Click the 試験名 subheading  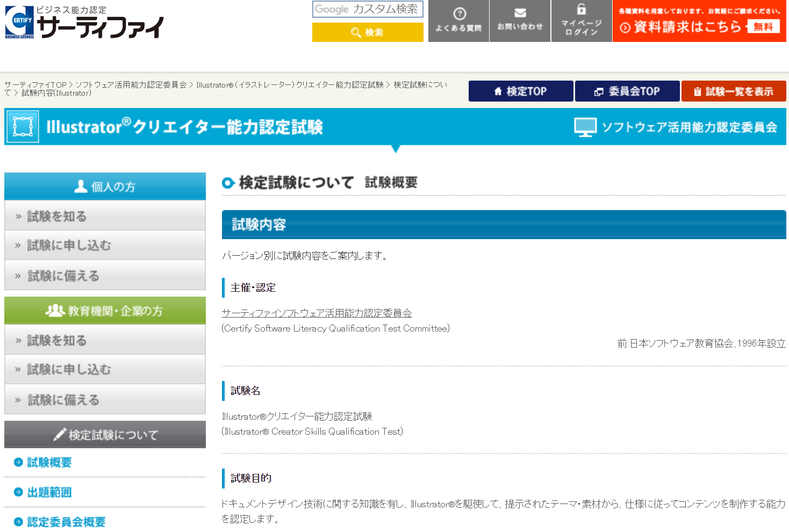(x=246, y=391)
